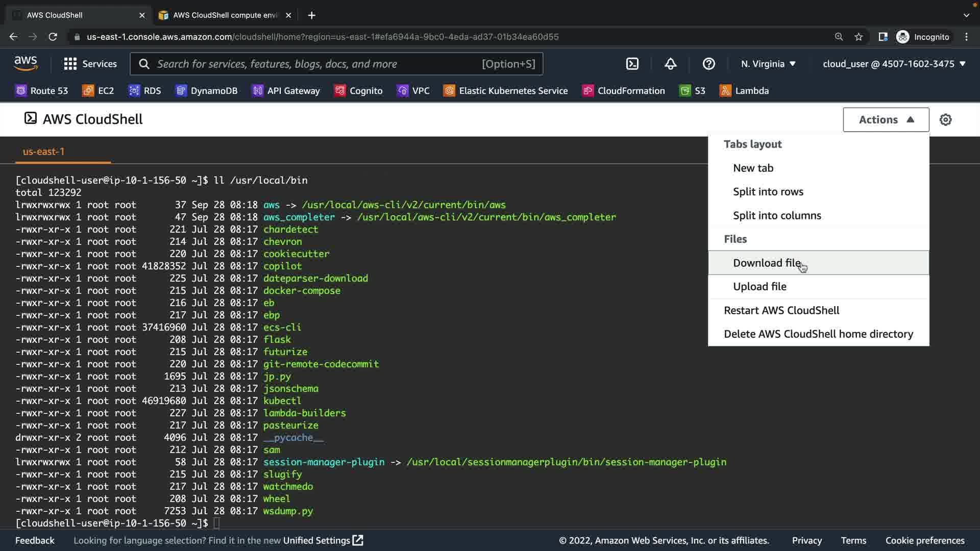This screenshot has width=980, height=551.
Task: Open the Lambda bookmark shortcut
Action: pyautogui.click(x=744, y=91)
